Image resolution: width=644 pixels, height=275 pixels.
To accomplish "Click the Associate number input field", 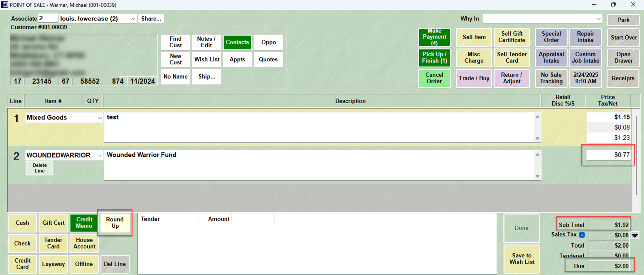I will tap(47, 18).
